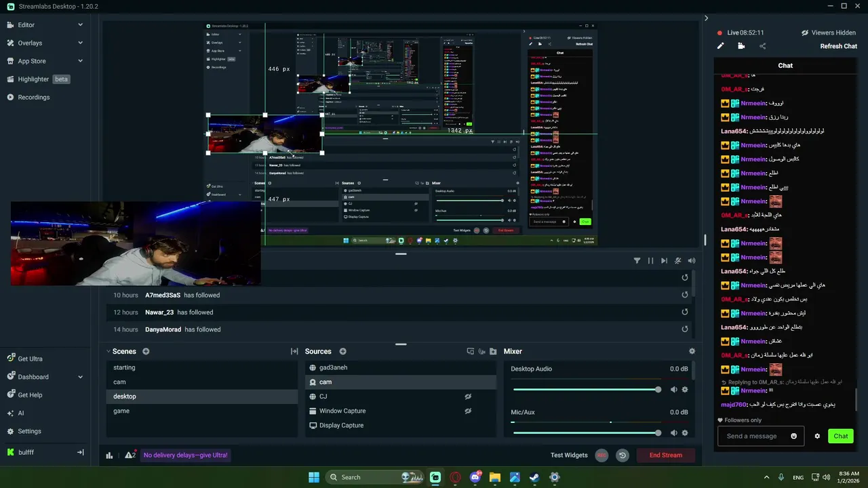This screenshot has height=488, width=868.
Task: Click the Send a message field
Action: (755, 436)
